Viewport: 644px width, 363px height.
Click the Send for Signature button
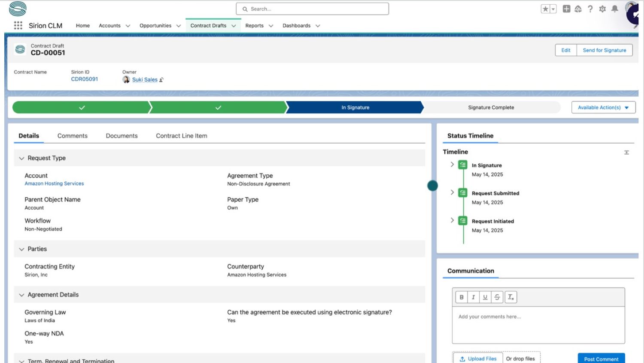[x=604, y=50]
